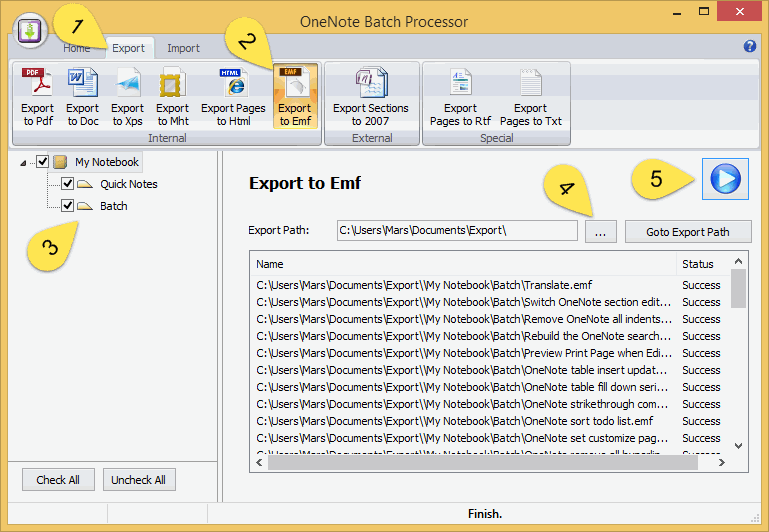769x532 pixels.
Task: Select Preview Print Page when Edi row
Action: pos(490,353)
